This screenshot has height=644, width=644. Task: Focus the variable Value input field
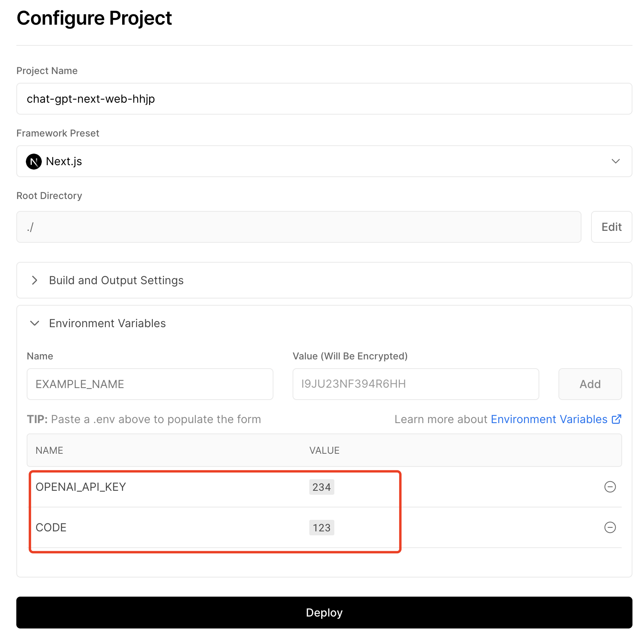(x=416, y=384)
